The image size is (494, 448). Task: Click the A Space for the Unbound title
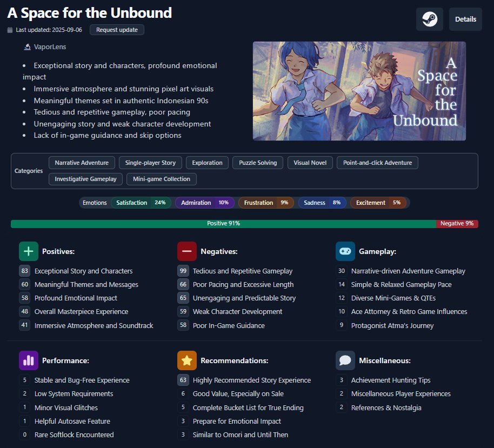click(x=90, y=13)
